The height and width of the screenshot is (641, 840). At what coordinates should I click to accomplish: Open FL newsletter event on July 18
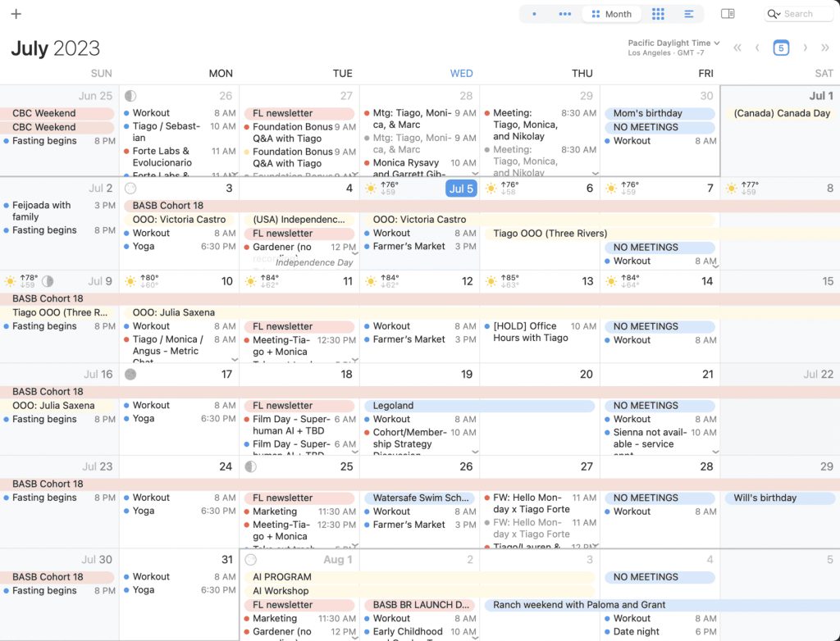click(299, 406)
